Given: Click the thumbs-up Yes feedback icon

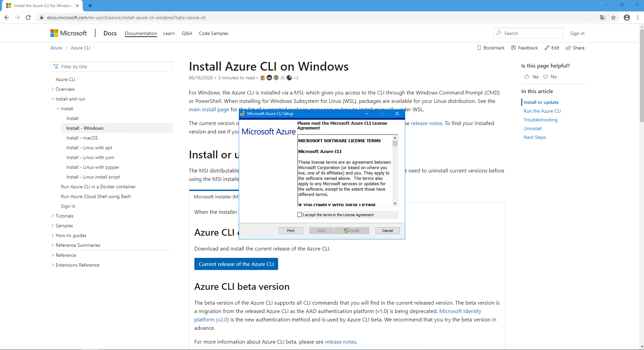Looking at the screenshot, I should [x=527, y=77].
